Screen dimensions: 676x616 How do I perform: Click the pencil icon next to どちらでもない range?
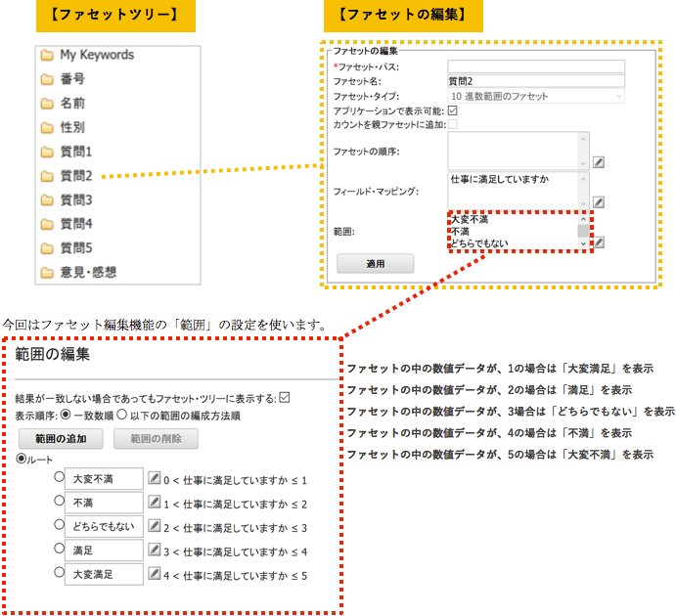click(x=154, y=527)
